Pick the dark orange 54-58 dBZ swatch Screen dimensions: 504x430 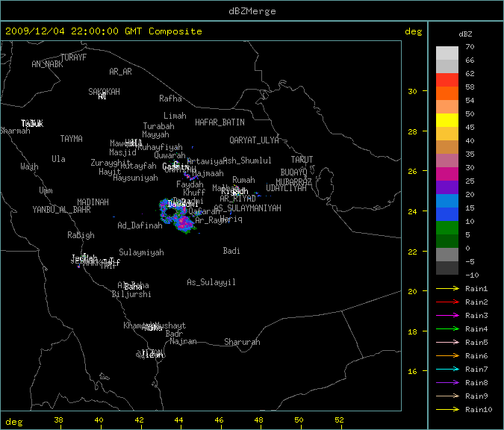(x=447, y=93)
